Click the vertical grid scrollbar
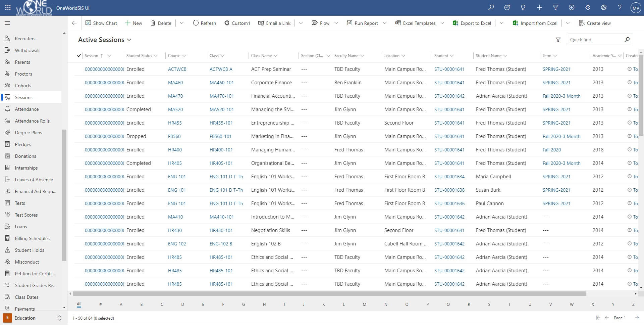Viewport: 644px width, 325px height. [x=641, y=95]
